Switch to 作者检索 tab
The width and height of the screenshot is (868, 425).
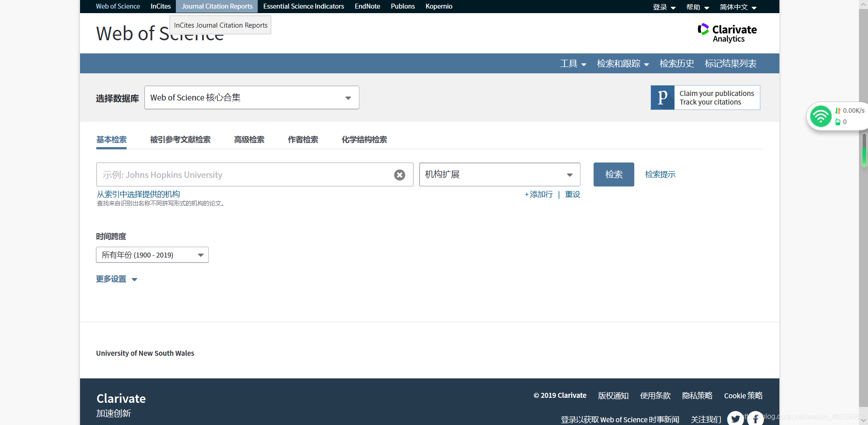pos(303,140)
